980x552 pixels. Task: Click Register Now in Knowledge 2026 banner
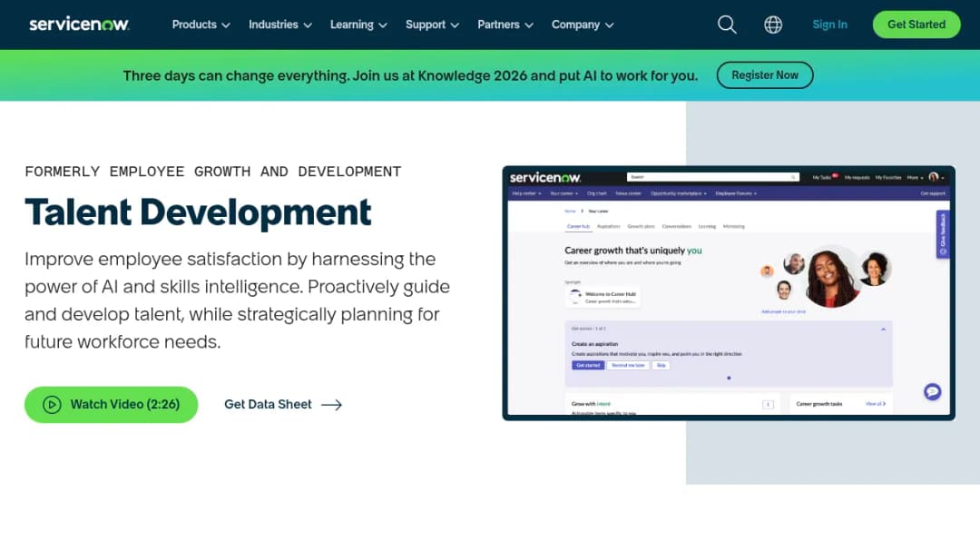pyautogui.click(x=765, y=75)
